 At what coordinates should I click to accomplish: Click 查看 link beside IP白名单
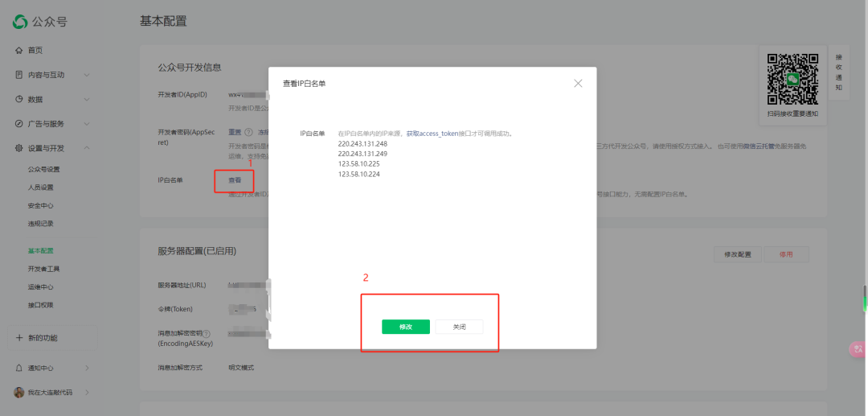click(x=235, y=180)
